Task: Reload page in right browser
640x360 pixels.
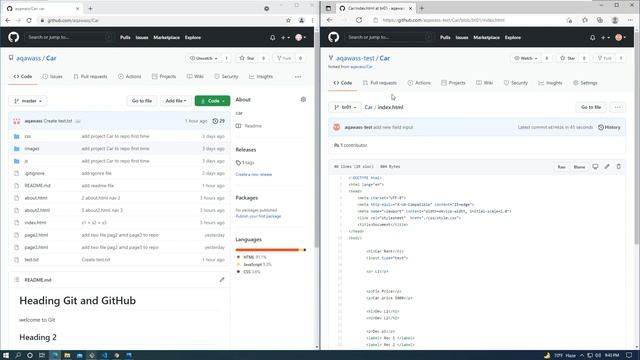Action: (x=359, y=20)
